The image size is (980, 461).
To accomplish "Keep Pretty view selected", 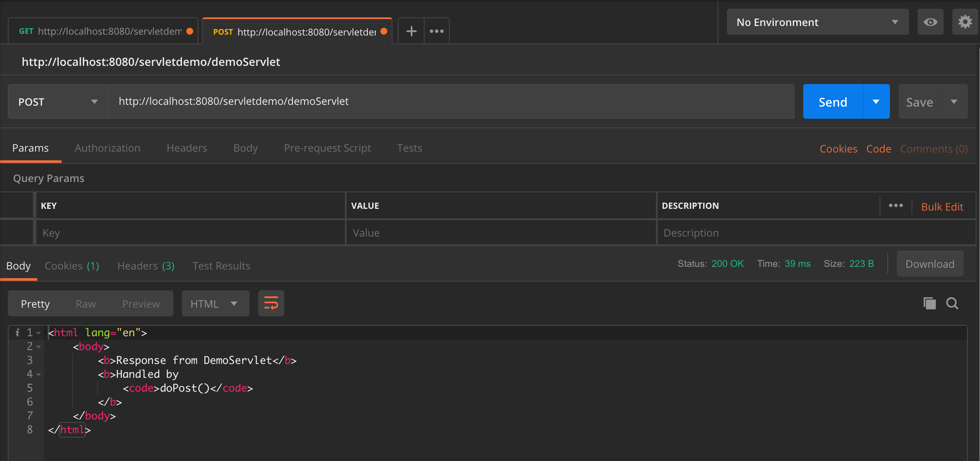I will pyautogui.click(x=35, y=303).
